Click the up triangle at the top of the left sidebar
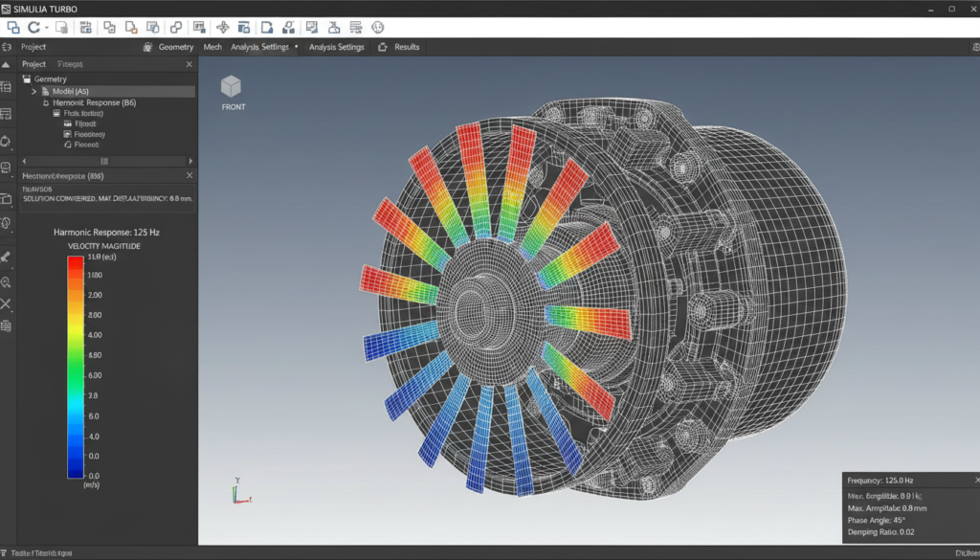This screenshot has height=560, width=980. pos(6,64)
